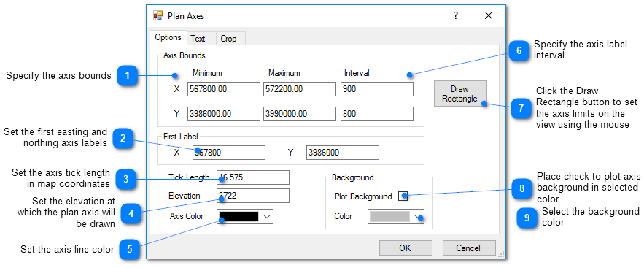
Task: Click the Axis Color label
Action: [187, 216]
